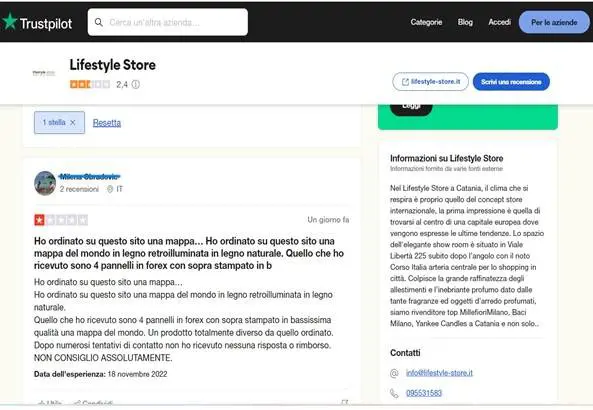Click the reviewer's profile avatar
This screenshot has width=593, height=410.
45,183
